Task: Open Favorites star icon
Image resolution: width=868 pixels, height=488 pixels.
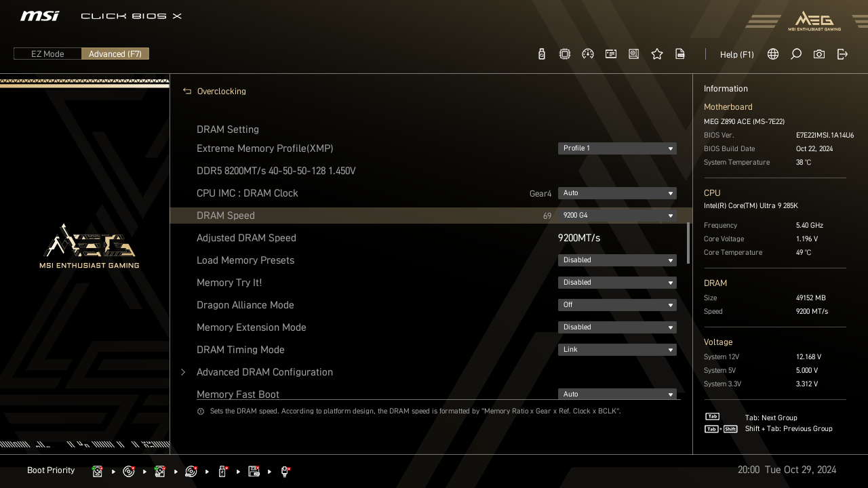Action: [x=657, y=54]
